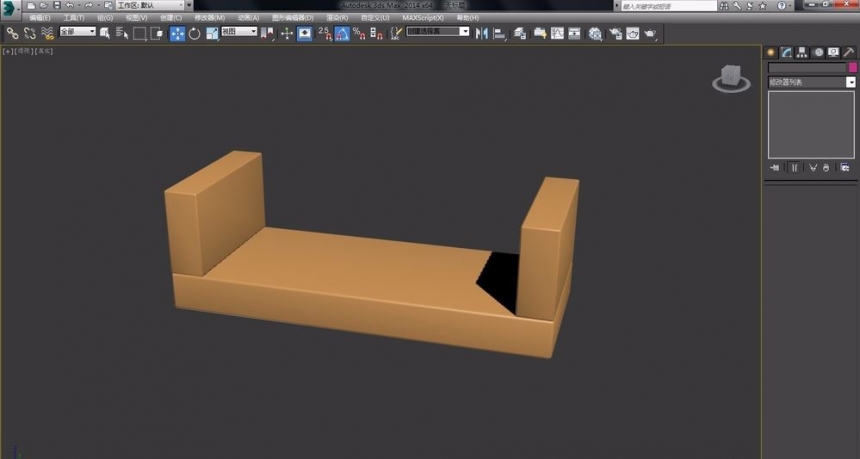Click the Use Pivot Point Center icon
The height and width of the screenshot is (459, 860).
pyautogui.click(x=267, y=34)
